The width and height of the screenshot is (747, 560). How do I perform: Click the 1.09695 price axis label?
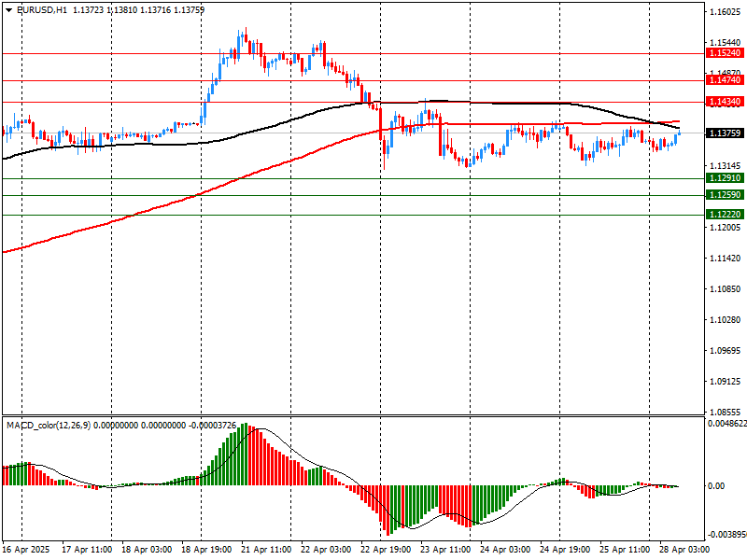(726, 351)
